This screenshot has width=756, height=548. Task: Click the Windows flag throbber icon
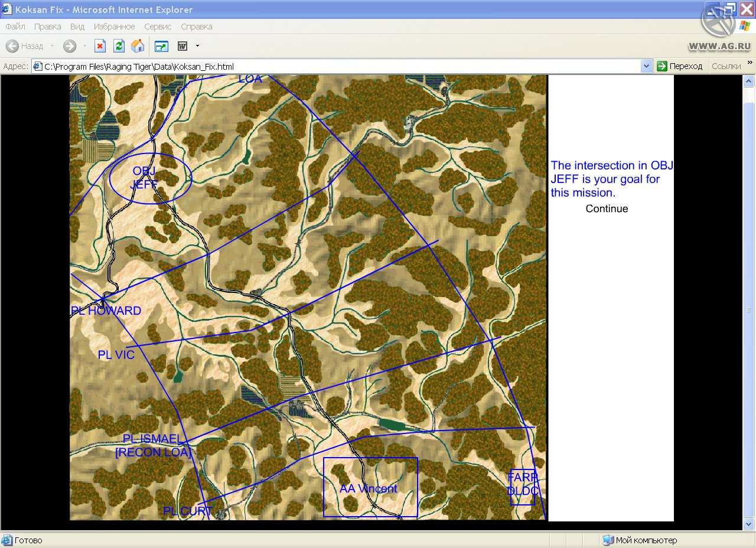click(744, 27)
